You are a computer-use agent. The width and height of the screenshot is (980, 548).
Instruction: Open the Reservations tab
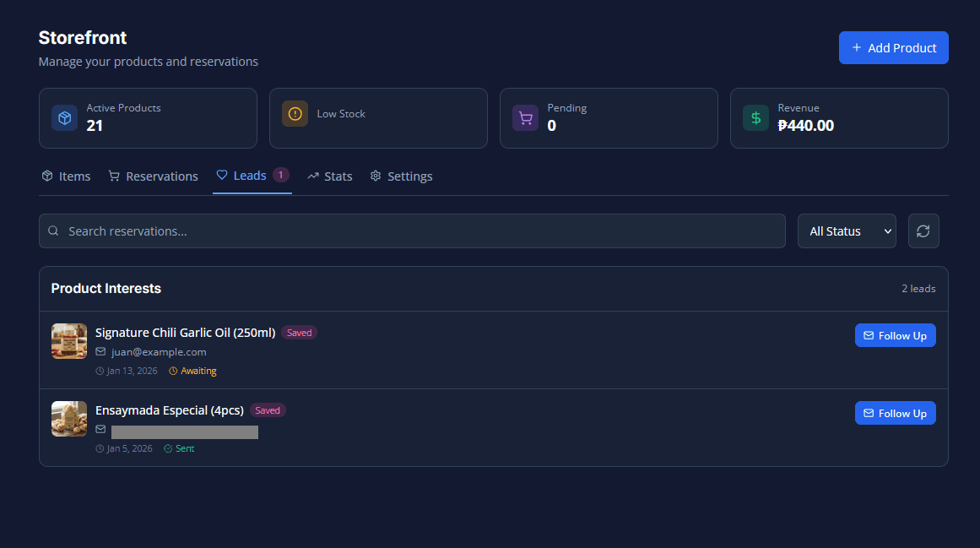coord(153,176)
